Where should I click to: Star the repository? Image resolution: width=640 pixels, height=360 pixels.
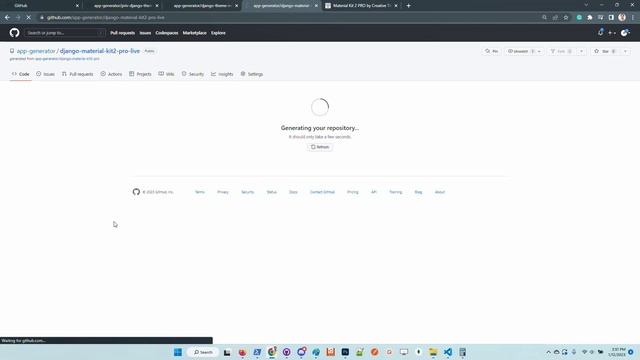(x=605, y=51)
